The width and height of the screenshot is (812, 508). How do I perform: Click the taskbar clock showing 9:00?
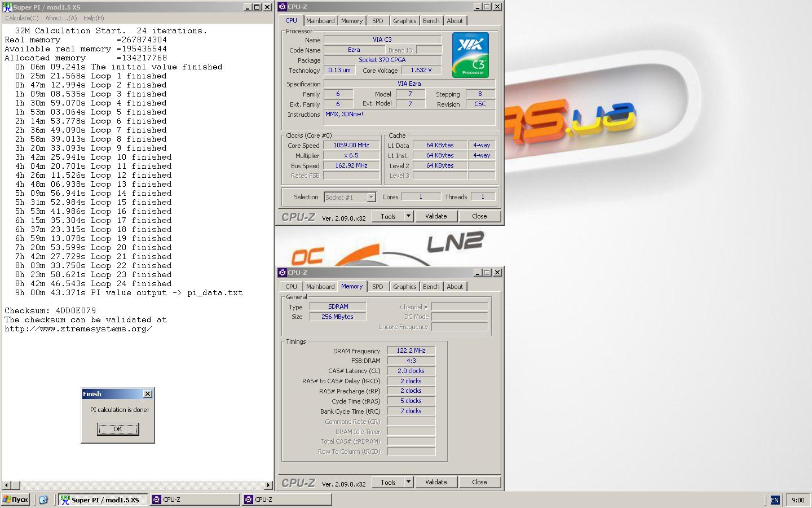tap(798, 500)
